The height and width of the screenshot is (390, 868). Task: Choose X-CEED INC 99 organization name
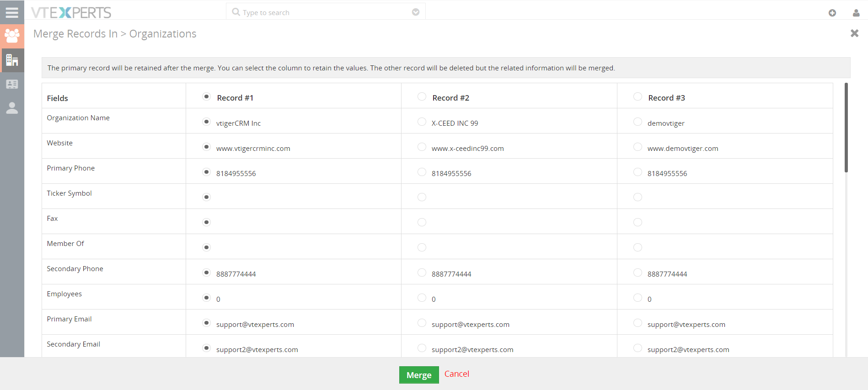pos(422,122)
